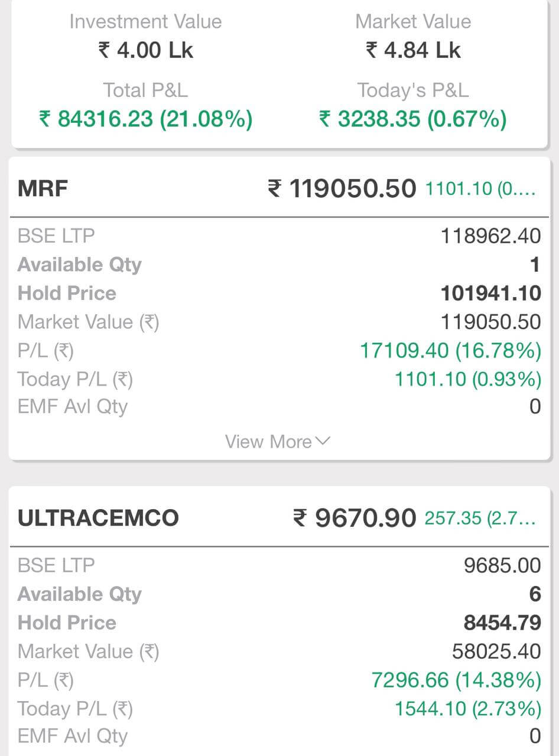Image resolution: width=559 pixels, height=756 pixels.
Task: Open the MRF stock heading
Action: click(x=43, y=189)
